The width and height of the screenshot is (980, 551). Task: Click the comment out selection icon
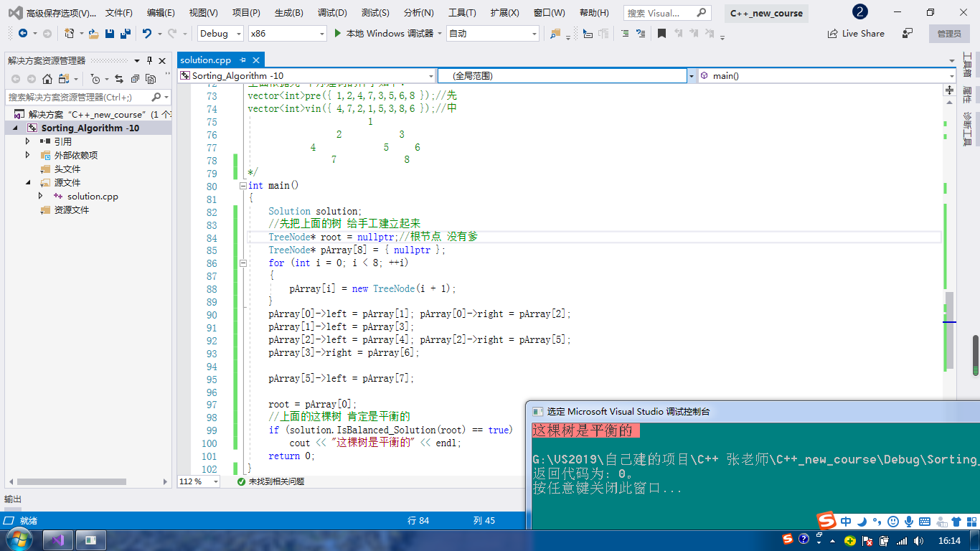tap(626, 33)
